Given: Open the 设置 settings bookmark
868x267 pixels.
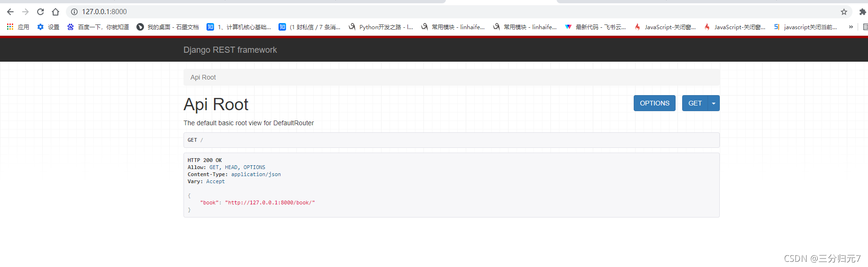Looking at the screenshot, I should click(48, 27).
